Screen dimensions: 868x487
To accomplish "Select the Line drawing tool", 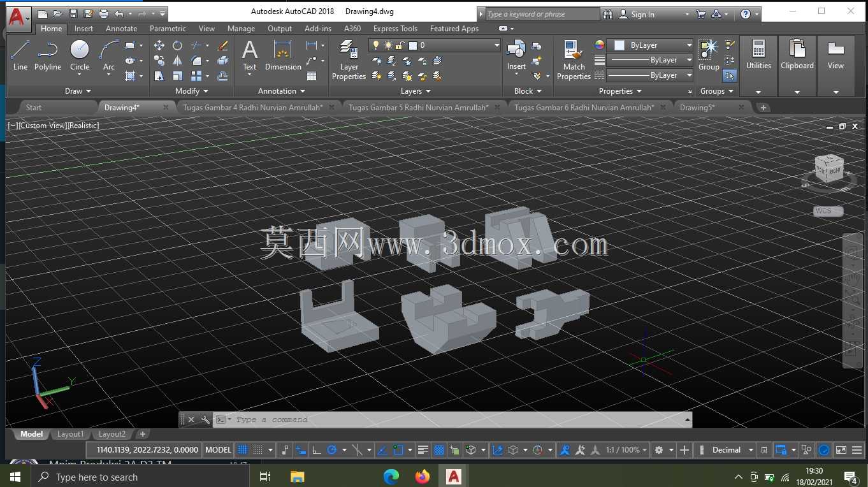I will click(x=20, y=55).
